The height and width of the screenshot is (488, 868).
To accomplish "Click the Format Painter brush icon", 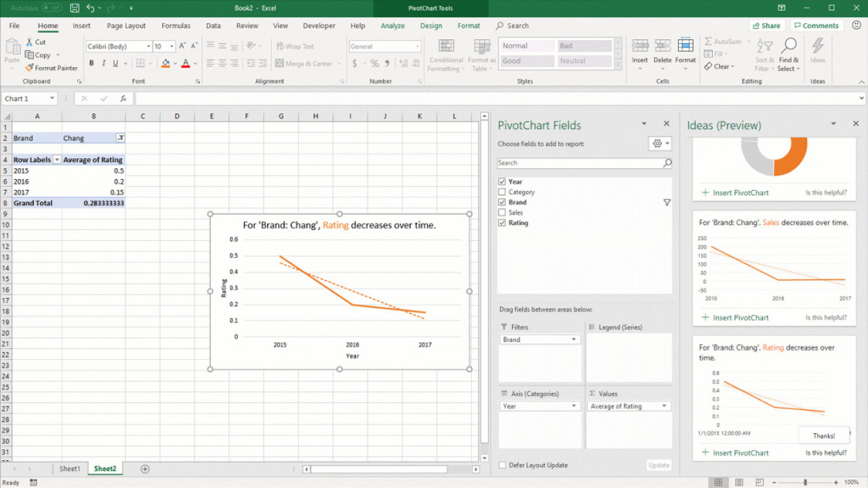I will click(29, 68).
